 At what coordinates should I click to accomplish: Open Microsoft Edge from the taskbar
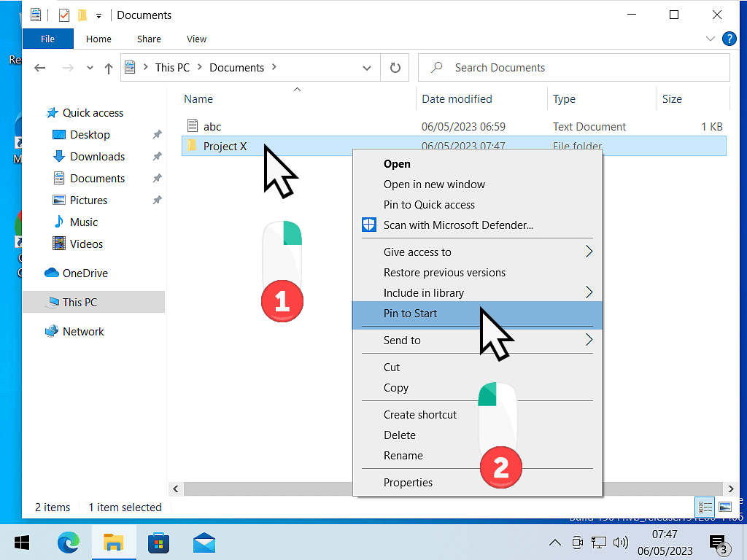[69, 542]
